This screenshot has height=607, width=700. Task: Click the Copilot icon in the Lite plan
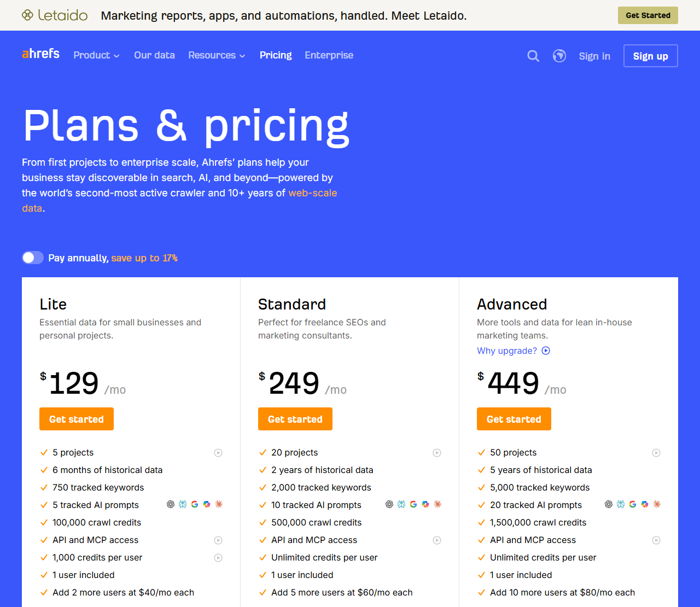(207, 504)
